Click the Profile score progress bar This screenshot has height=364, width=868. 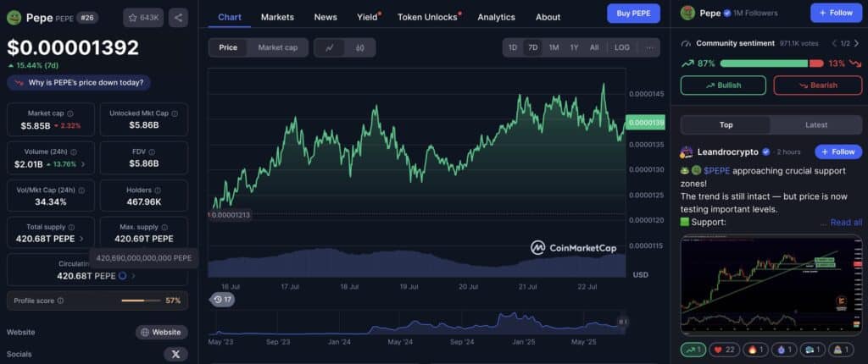141,301
